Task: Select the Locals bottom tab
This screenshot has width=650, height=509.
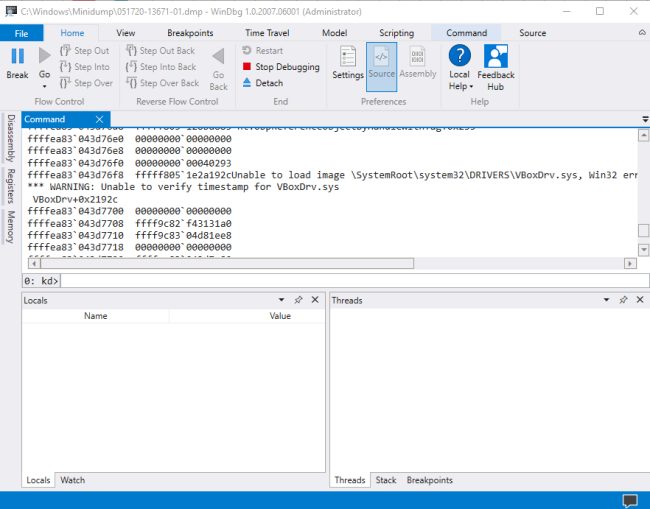Action: (38, 480)
